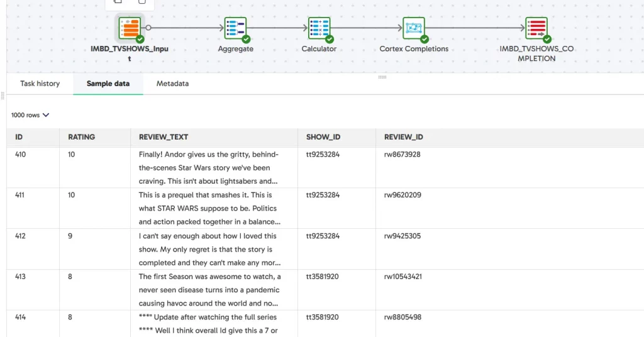Select the IMBD_TVSHOWS_COMPLETION output component icon

click(x=536, y=28)
